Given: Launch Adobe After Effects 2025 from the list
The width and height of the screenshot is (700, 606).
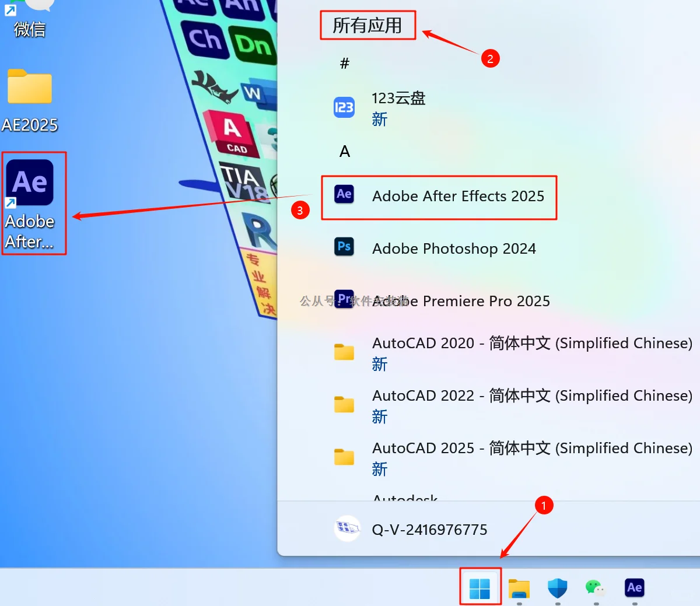Looking at the screenshot, I should coord(459,197).
